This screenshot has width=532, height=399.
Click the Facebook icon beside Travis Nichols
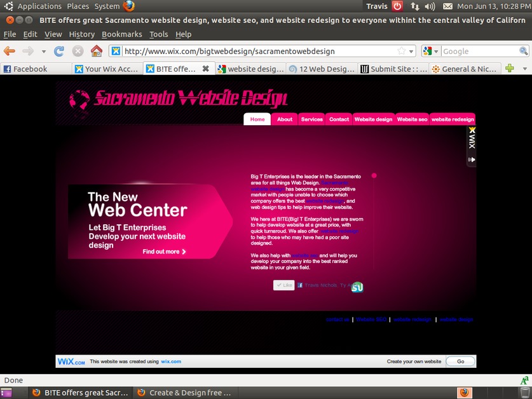(x=299, y=285)
